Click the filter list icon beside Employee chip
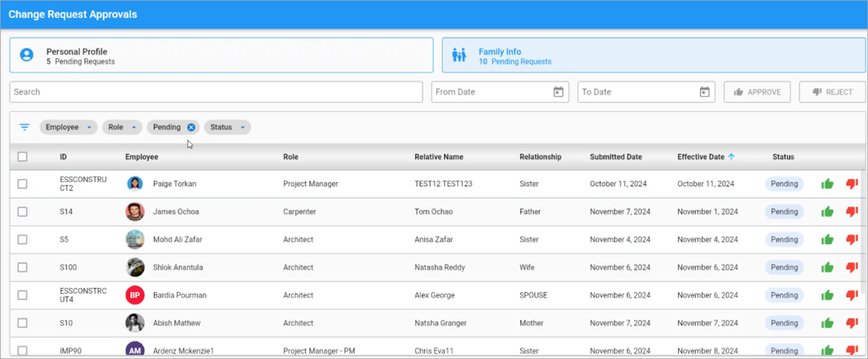This screenshot has height=359, width=868. click(25, 127)
